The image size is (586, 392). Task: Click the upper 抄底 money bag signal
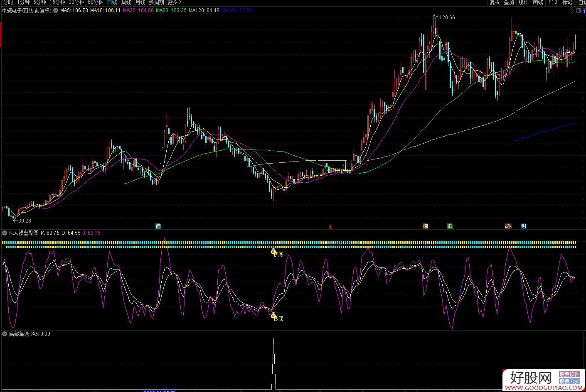tap(273, 252)
